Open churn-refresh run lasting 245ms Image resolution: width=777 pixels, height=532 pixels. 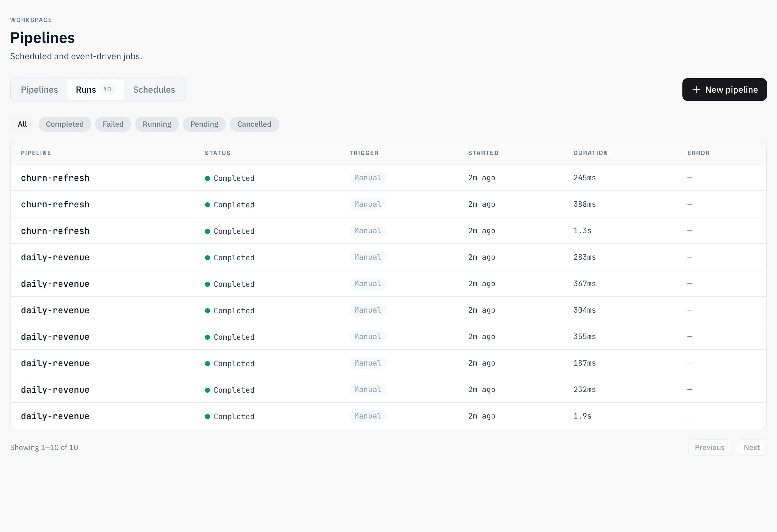(x=389, y=178)
